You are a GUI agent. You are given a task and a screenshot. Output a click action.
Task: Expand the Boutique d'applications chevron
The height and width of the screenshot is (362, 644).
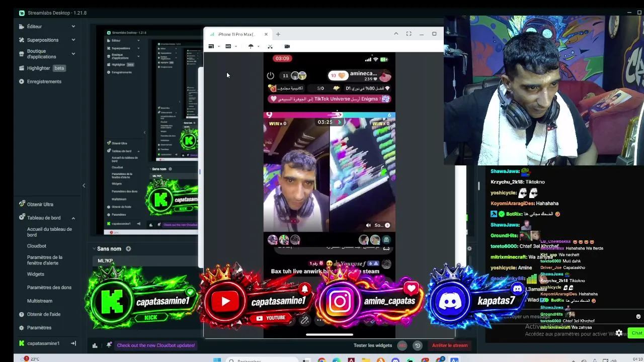click(73, 54)
